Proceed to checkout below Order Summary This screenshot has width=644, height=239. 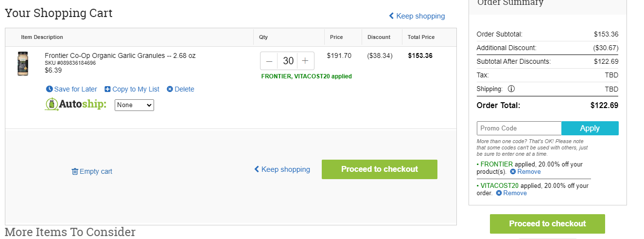click(x=547, y=224)
